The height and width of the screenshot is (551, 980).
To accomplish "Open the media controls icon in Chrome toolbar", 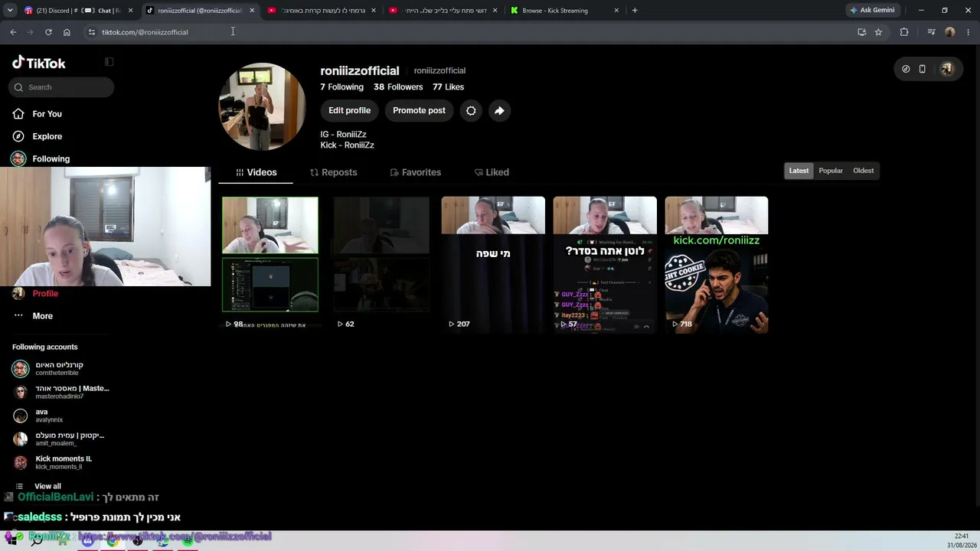I will coord(931,32).
